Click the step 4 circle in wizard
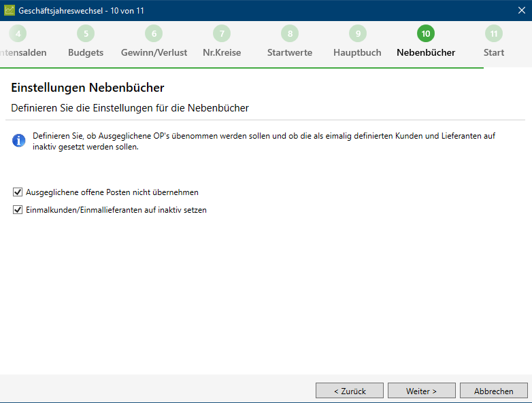This screenshot has height=403, width=532. 18,33
